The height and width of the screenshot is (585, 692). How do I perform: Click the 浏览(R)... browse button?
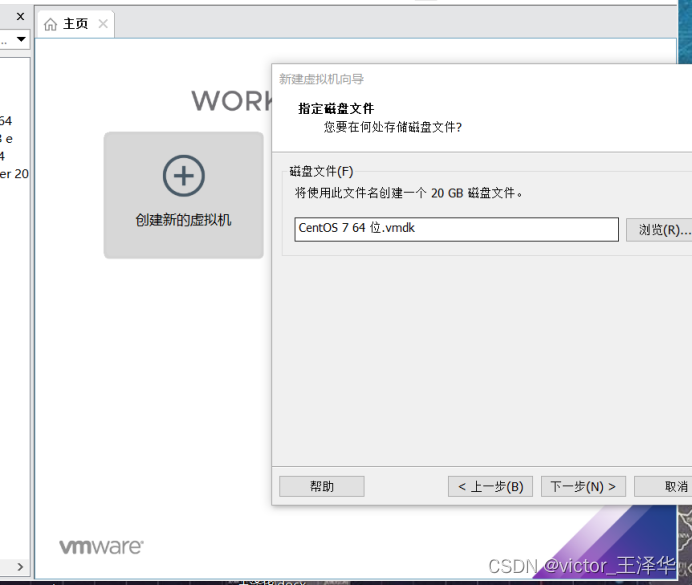tap(659, 229)
